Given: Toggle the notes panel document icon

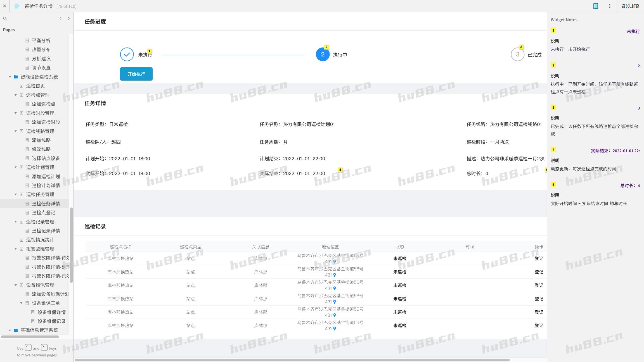Looking at the screenshot, I should pos(595,6).
